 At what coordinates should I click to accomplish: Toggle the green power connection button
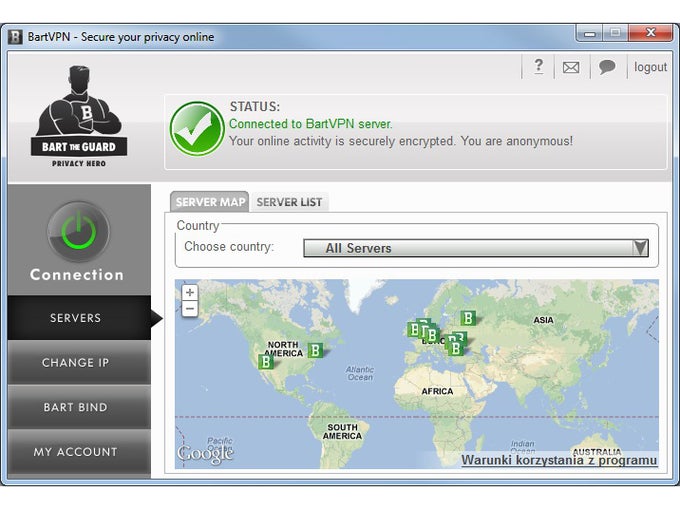point(78,231)
